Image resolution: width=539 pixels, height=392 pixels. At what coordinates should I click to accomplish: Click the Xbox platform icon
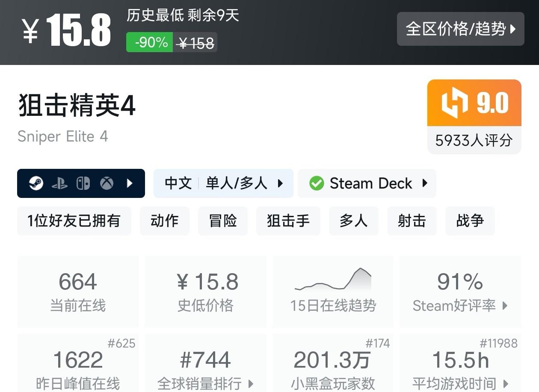[x=107, y=183]
